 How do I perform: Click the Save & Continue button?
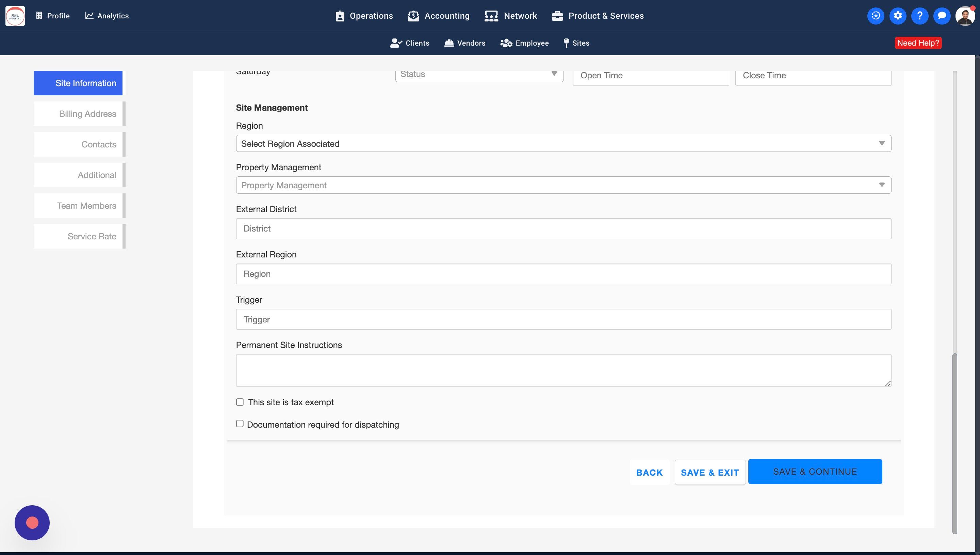(815, 472)
